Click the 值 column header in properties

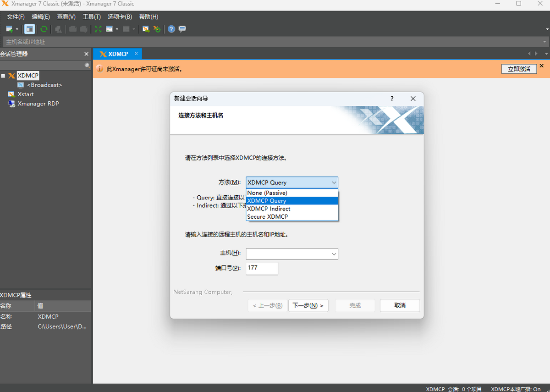(63, 306)
